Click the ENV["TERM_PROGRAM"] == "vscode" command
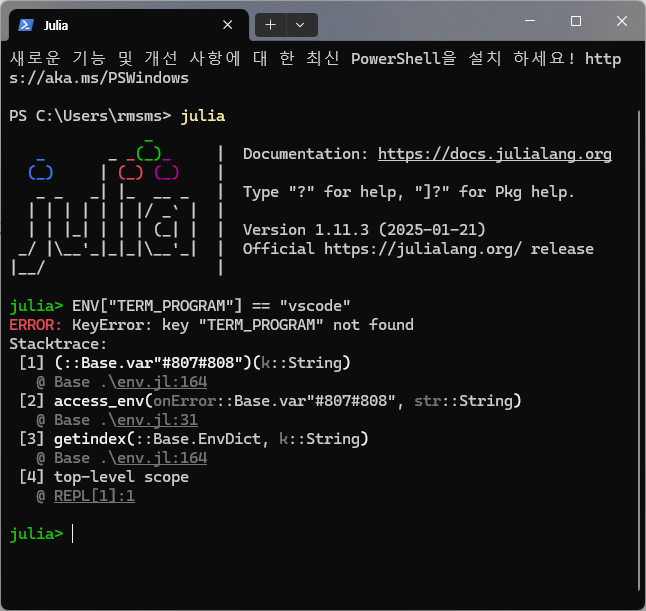Image resolution: width=646 pixels, height=611 pixels. [211, 306]
